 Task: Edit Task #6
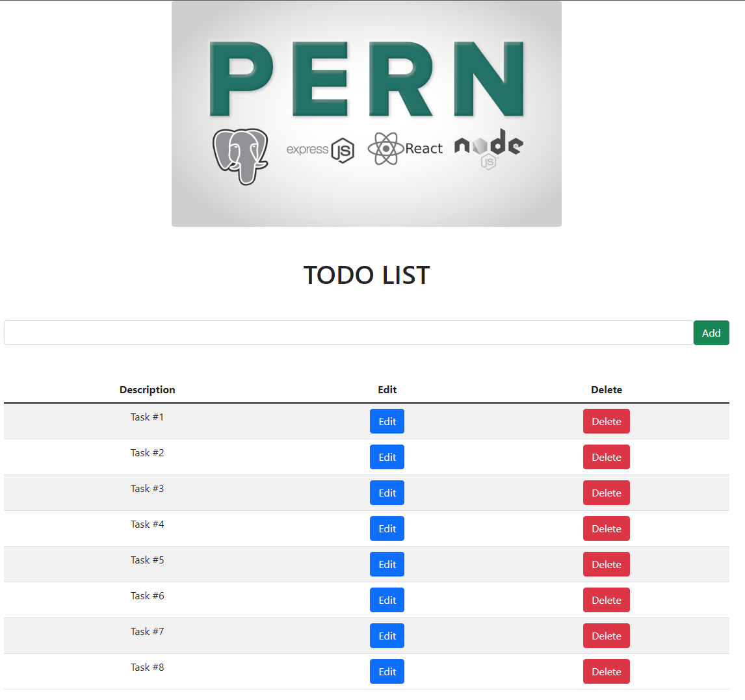(x=387, y=600)
